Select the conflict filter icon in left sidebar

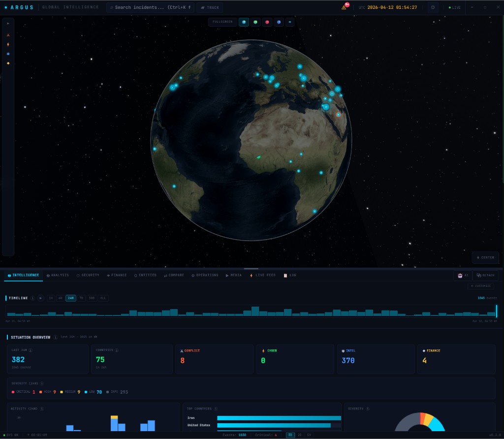click(x=8, y=34)
